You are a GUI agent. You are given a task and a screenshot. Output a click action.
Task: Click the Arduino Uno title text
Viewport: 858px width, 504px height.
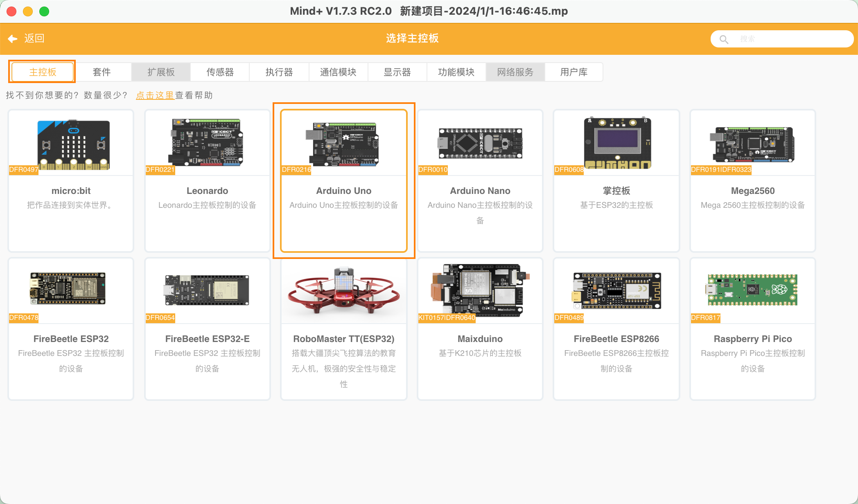pos(344,191)
